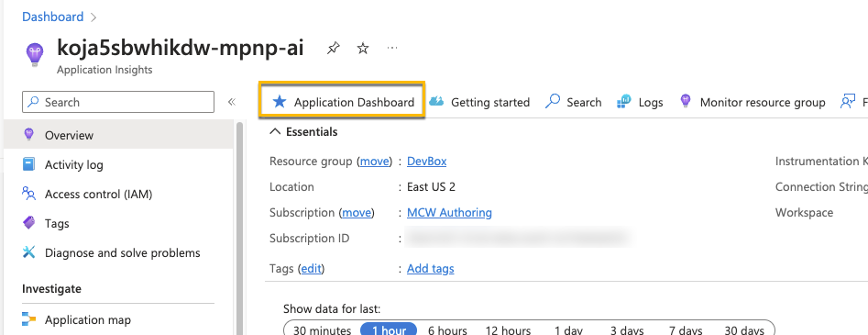This screenshot has height=335, width=868.
Task: Click the feedback person icon in toolbar
Action: (x=848, y=102)
